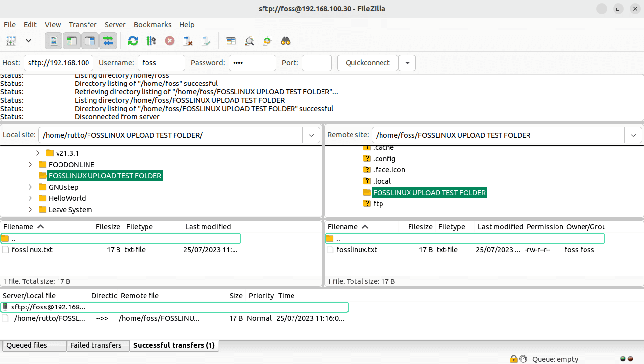Expand the v21.3.1 folder
The height and width of the screenshot is (364, 644).
click(x=38, y=153)
